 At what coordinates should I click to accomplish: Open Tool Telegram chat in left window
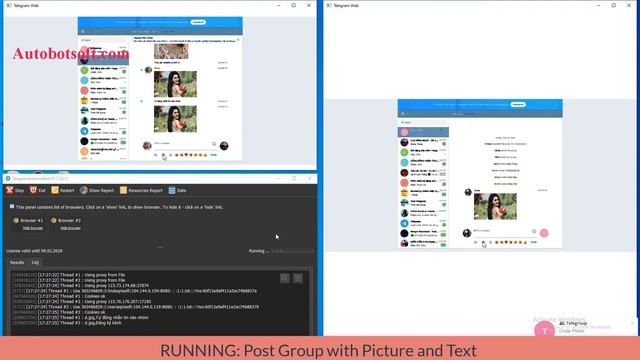(x=103, y=111)
